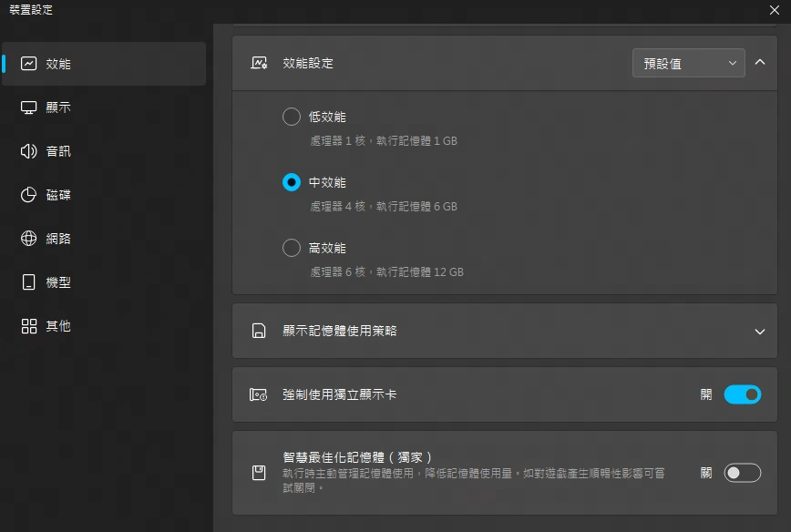Close the 裝置設定 window

774,10
